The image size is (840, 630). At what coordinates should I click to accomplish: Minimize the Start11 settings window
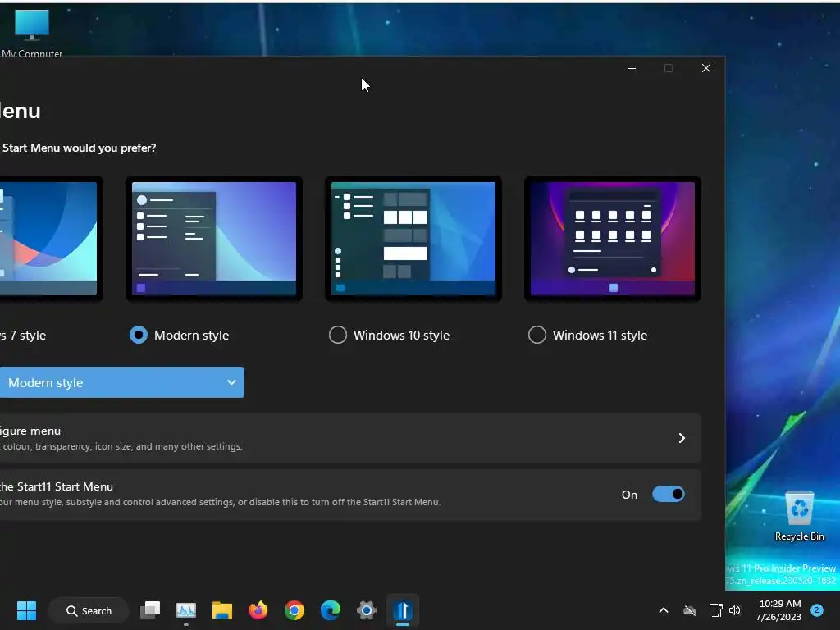[632, 68]
